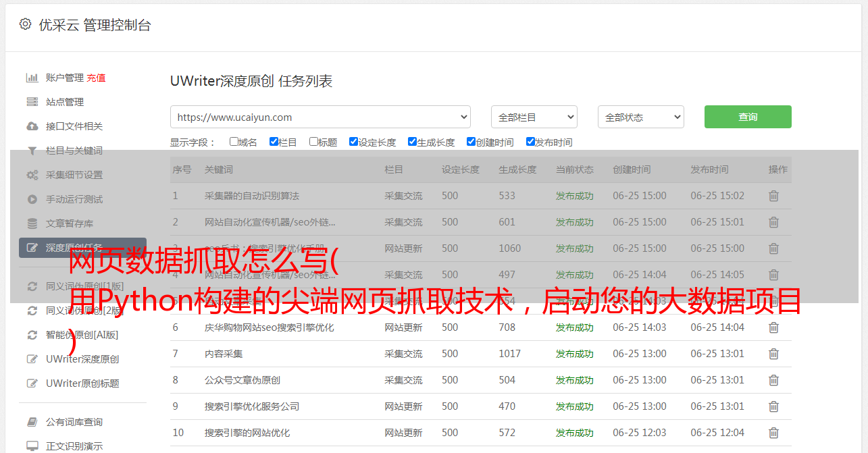This screenshot has width=868, height=453.
Task: Click the play icon for 手动运行测试
Action: (32, 199)
